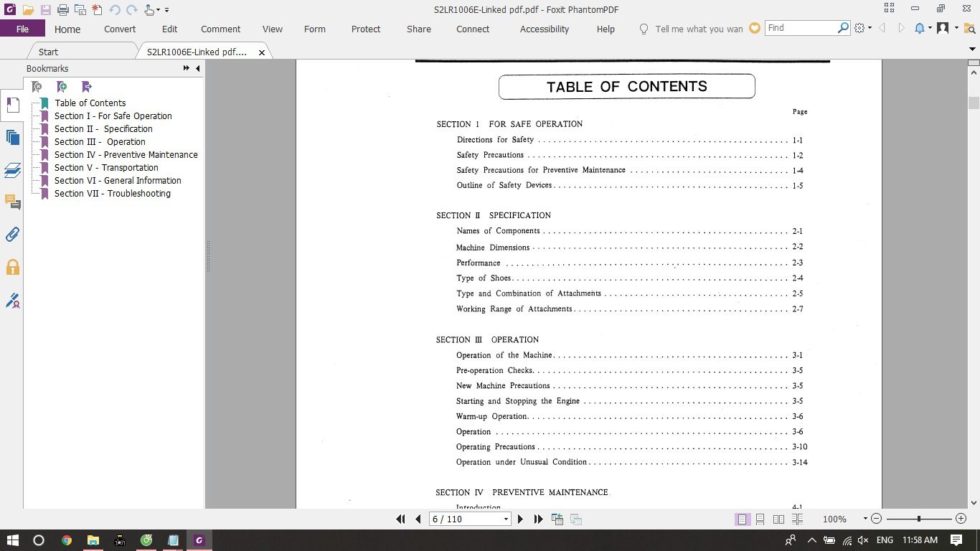The height and width of the screenshot is (551, 980).
Task: Click the Print document icon
Action: tap(63, 9)
